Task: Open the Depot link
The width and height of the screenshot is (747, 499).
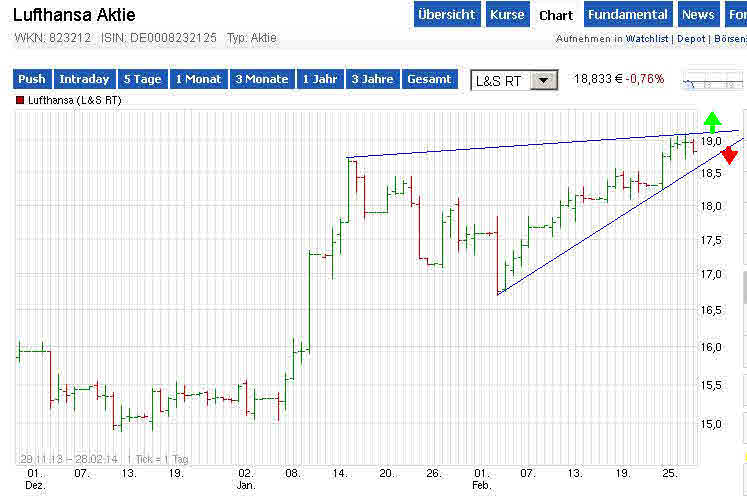Action: point(691,39)
